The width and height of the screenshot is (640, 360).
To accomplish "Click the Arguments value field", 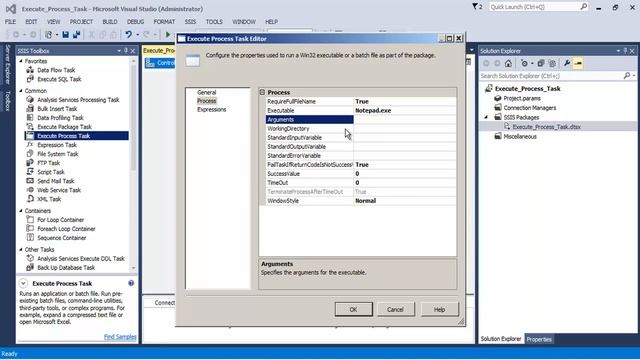I will pos(405,120).
